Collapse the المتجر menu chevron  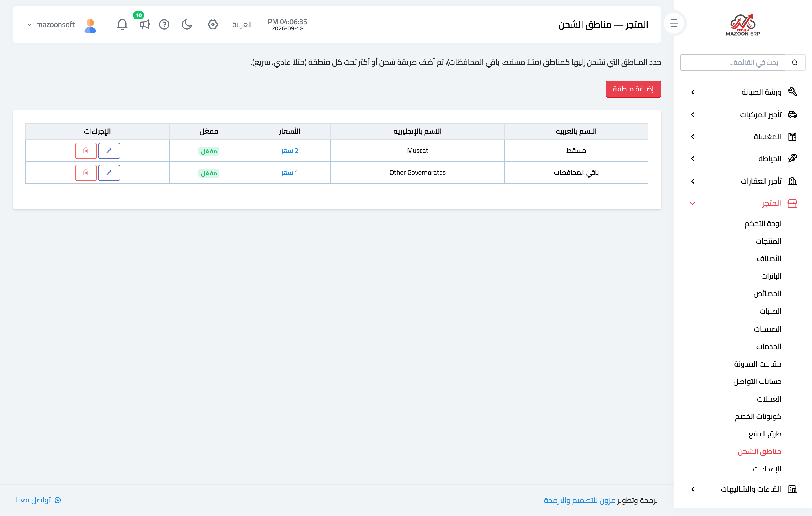[693, 203]
